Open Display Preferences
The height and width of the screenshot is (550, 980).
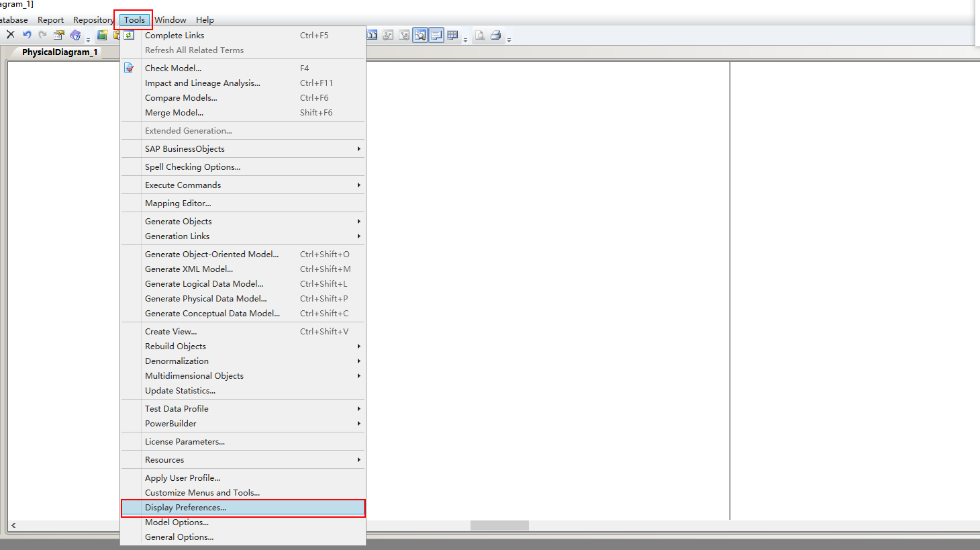243,508
